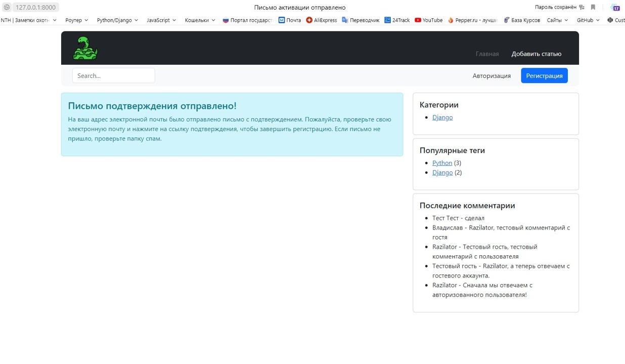Click the comment 'Razilator - Сначала мы отвечаем'
Image resolution: width=625 pixels, height=364 pixels.
(x=482, y=290)
